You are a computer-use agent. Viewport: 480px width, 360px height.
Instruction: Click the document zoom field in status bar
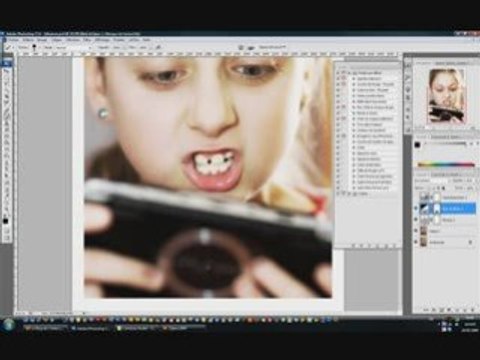pos(21,313)
